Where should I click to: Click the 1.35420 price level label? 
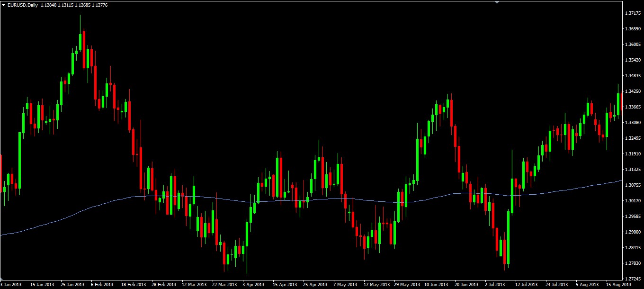(633, 60)
